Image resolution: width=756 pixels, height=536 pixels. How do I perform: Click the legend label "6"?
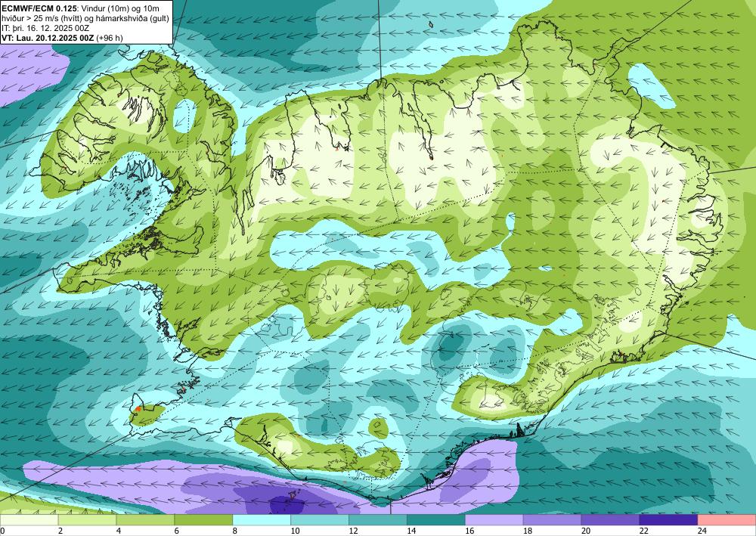pyautogui.click(x=177, y=531)
